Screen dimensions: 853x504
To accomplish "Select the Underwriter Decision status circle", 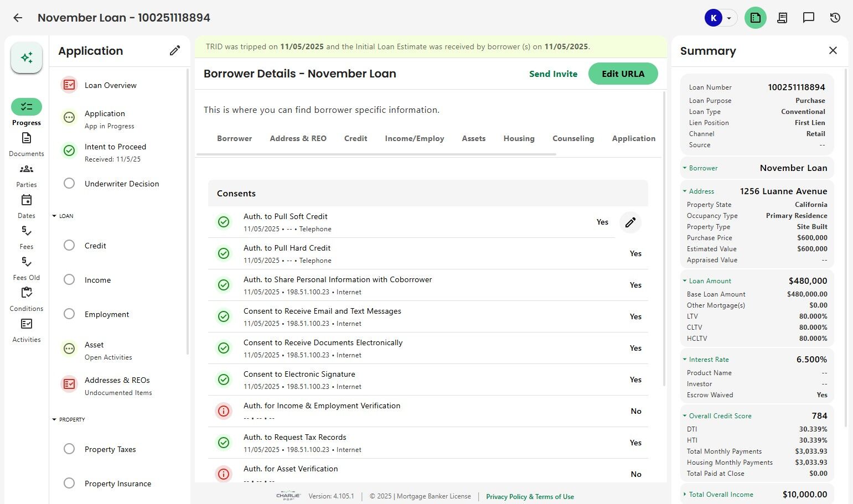I will pos(69,184).
